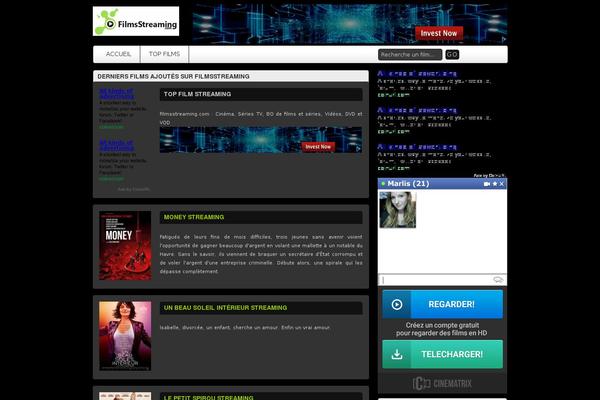Click the FilmsStreaming logo

pos(136,21)
